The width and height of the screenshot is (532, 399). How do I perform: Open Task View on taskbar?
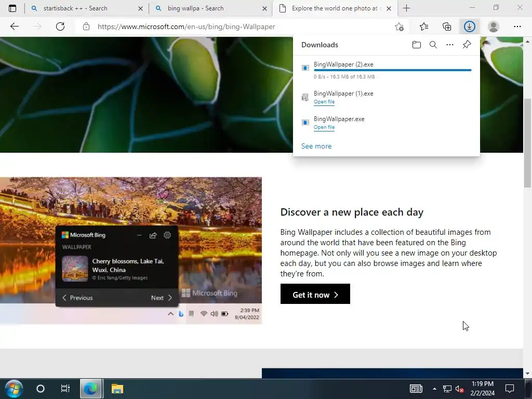pos(65,389)
